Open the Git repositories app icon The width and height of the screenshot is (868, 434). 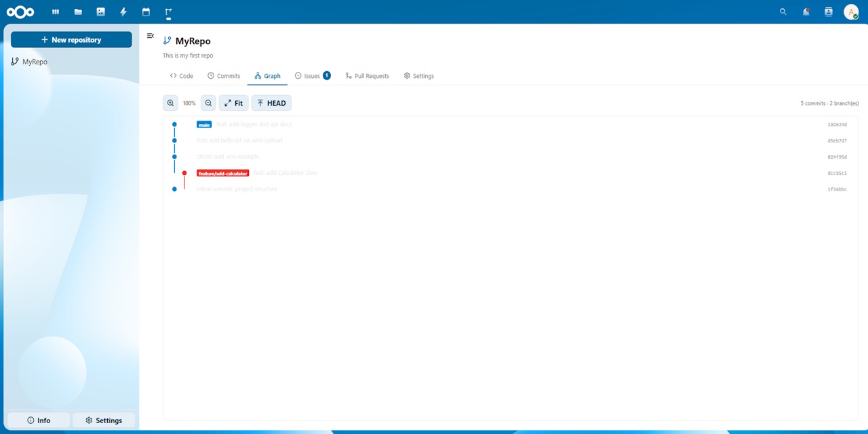(x=168, y=12)
